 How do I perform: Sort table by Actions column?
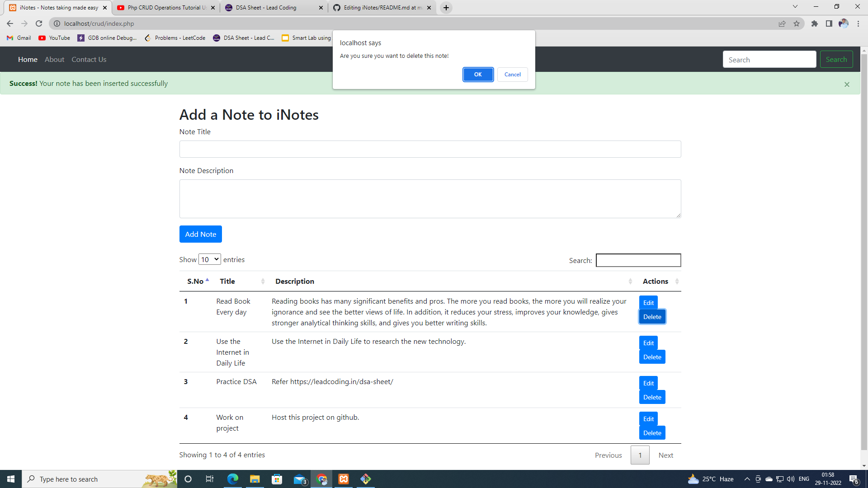(658, 281)
